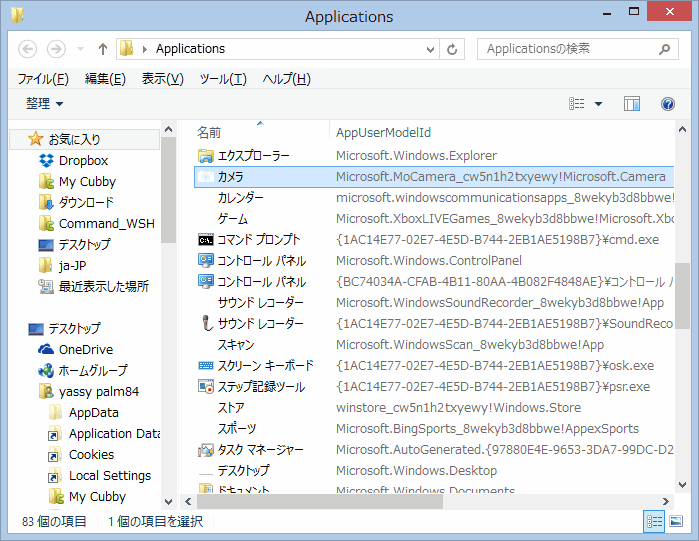Viewport: 699px width, 541px height.
Task: Click the favorites star icon
Action: pos(35,139)
